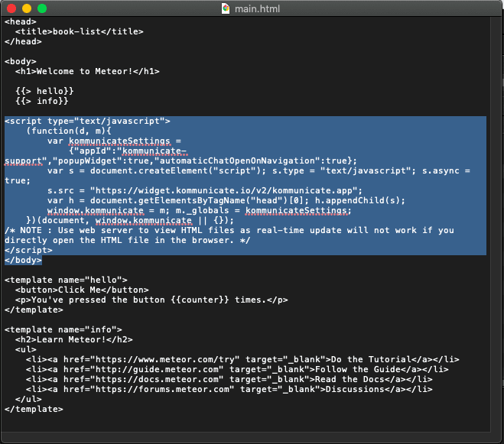This screenshot has height=444, width=504.
Task: Click the main.html window title text
Action: (257, 8)
